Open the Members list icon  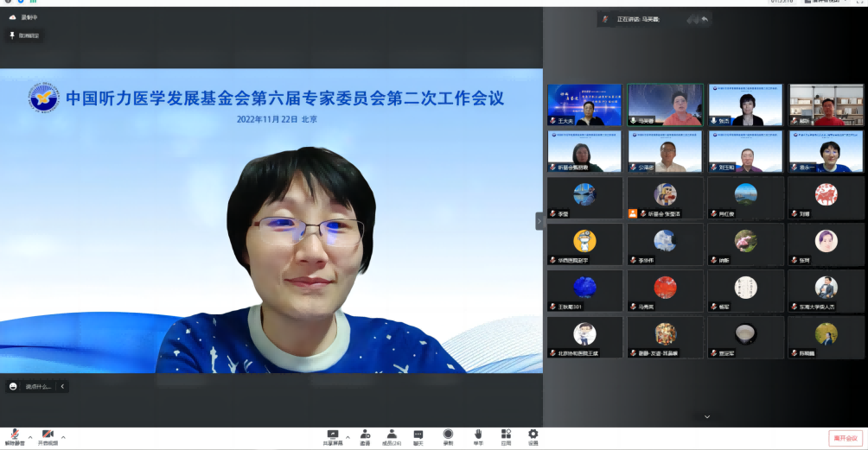pos(392,435)
